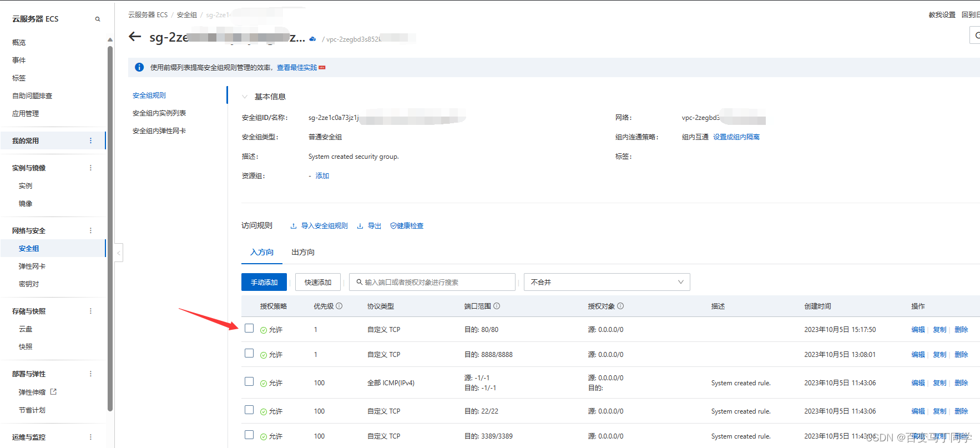The image size is (980, 448).
Task: Click the rule search input field
Action: point(432,282)
